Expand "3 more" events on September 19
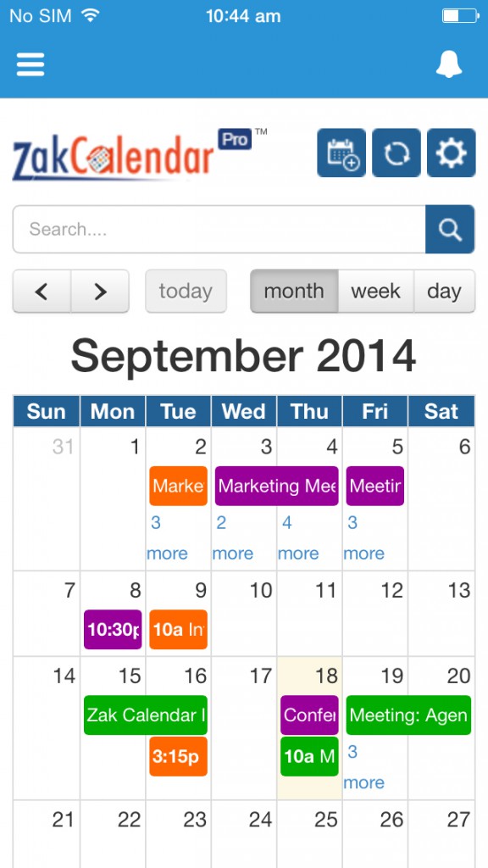 [x=364, y=766]
